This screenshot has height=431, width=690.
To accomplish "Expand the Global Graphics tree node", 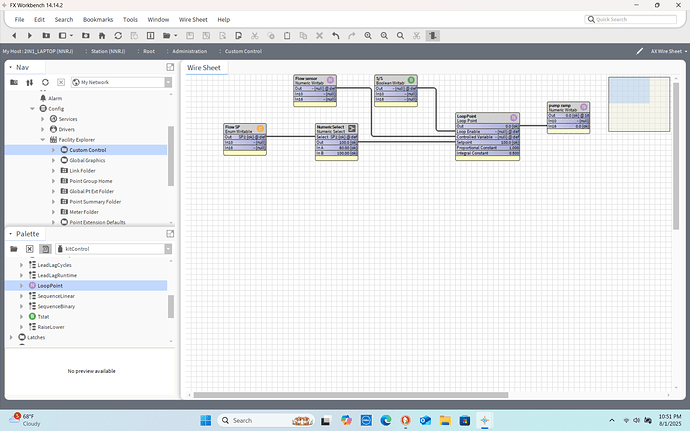I will tap(52, 160).
